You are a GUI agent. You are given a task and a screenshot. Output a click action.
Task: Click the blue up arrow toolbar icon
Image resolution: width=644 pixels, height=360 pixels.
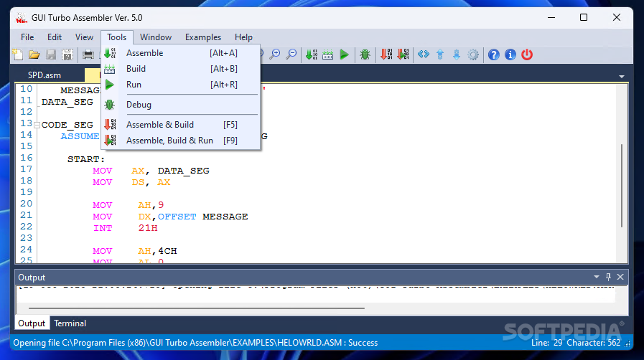[x=440, y=54]
